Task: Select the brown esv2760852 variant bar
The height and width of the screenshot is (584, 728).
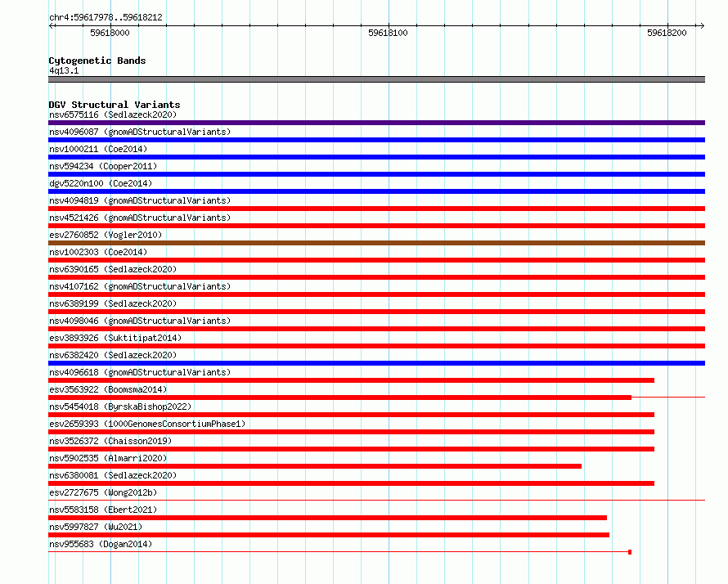Action: pos(376,243)
